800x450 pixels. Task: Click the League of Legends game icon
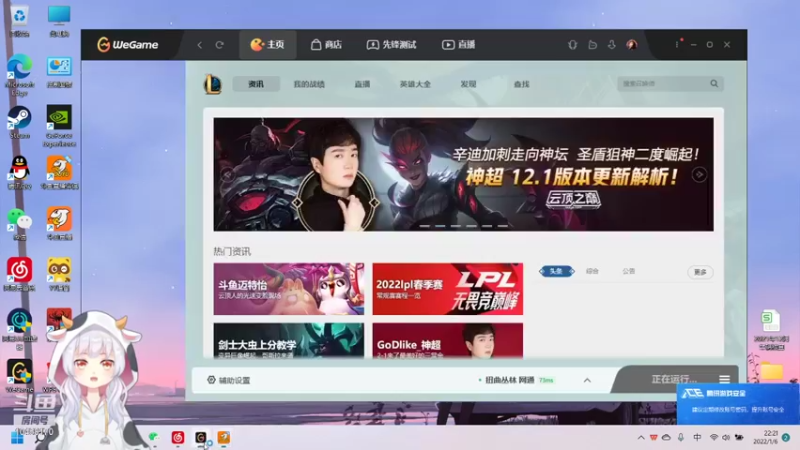[x=212, y=84]
